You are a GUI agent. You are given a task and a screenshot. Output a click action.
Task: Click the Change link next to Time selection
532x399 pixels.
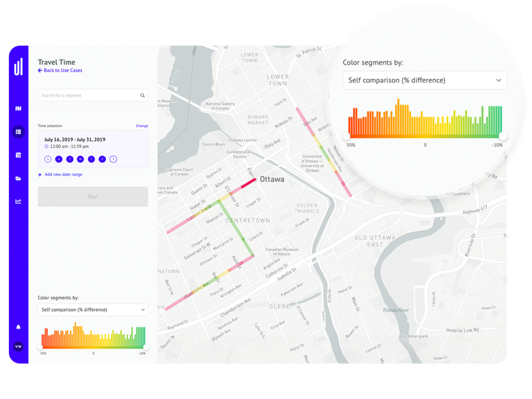[x=142, y=126]
